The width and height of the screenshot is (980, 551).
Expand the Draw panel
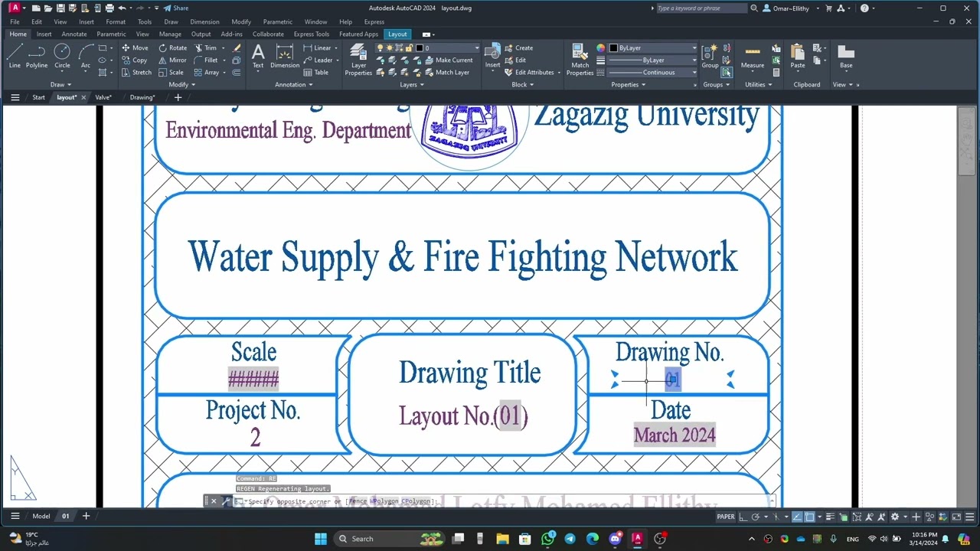[60, 84]
